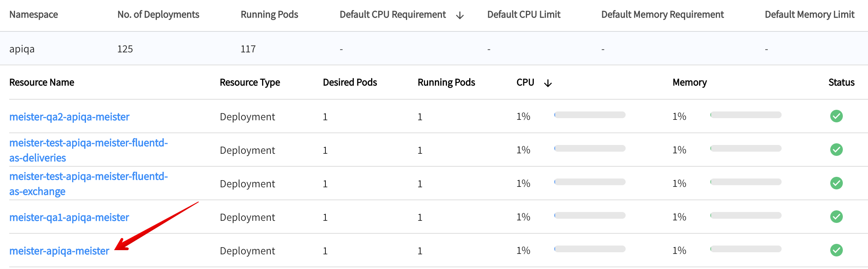Click sort arrow next to CPU column
Image resolution: width=868 pixels, height=269 pixels.
point(548,83)
